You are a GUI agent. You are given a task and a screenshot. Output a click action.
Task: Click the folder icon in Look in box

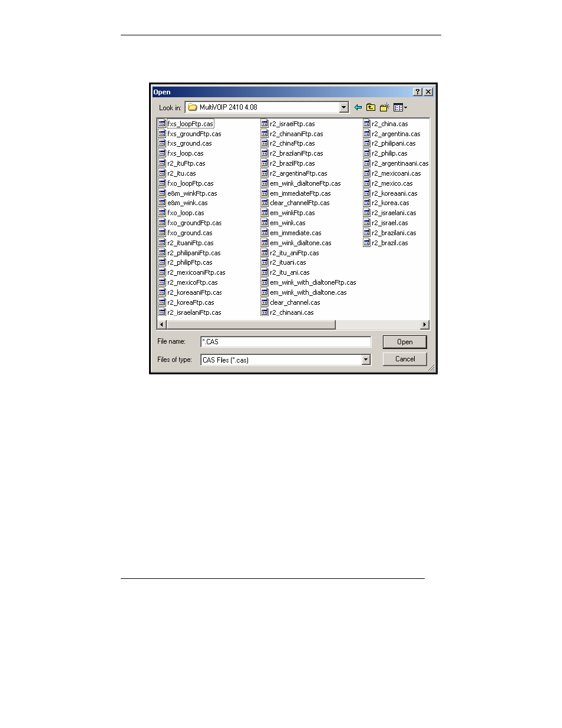pos(192,107)
